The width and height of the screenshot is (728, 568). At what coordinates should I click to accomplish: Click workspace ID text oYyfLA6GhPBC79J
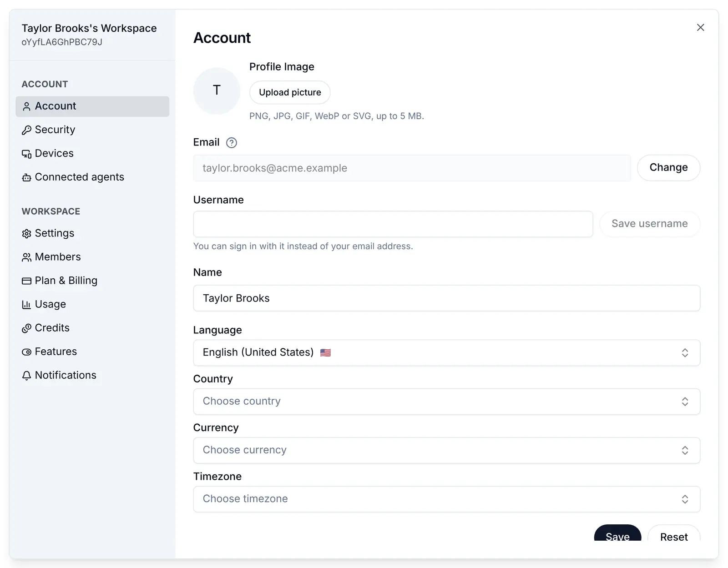(x=62, y=42)
